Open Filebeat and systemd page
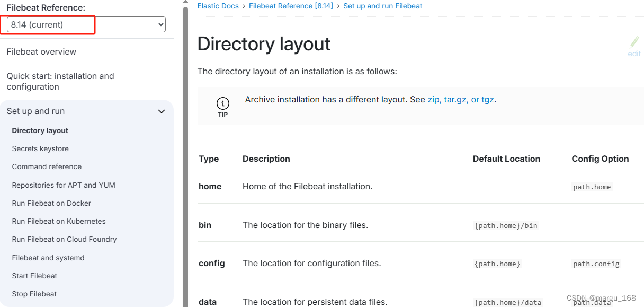 [48, 258]
